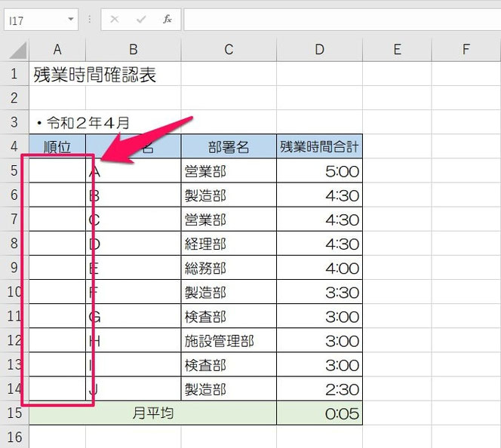Click the 3:30 overtime cell
The width and height of the screenshot is (501, 448).
pos(319,292)
